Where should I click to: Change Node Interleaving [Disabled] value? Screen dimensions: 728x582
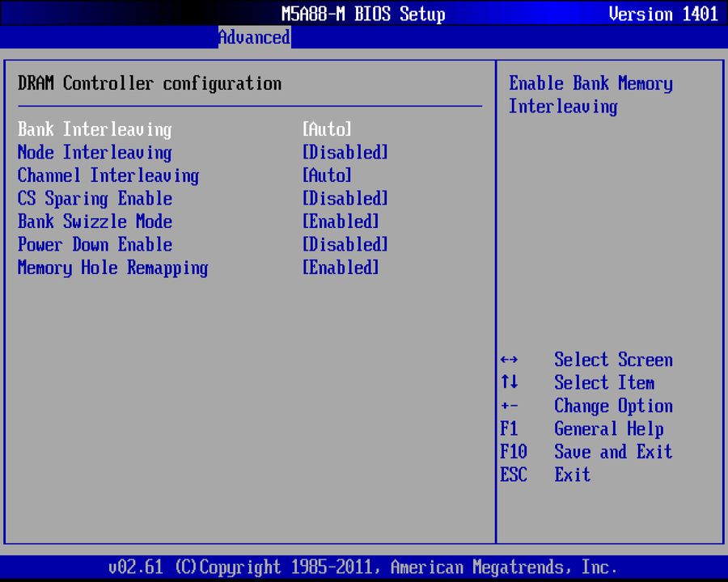(x=345, y=152)
